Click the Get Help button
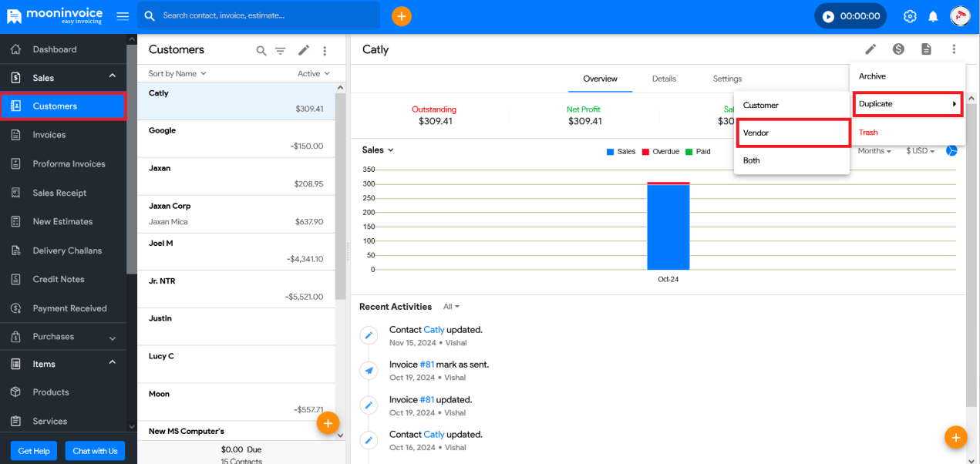Image resolution: width=980 pixels, height=464 pixels. (x=34, y=451)
